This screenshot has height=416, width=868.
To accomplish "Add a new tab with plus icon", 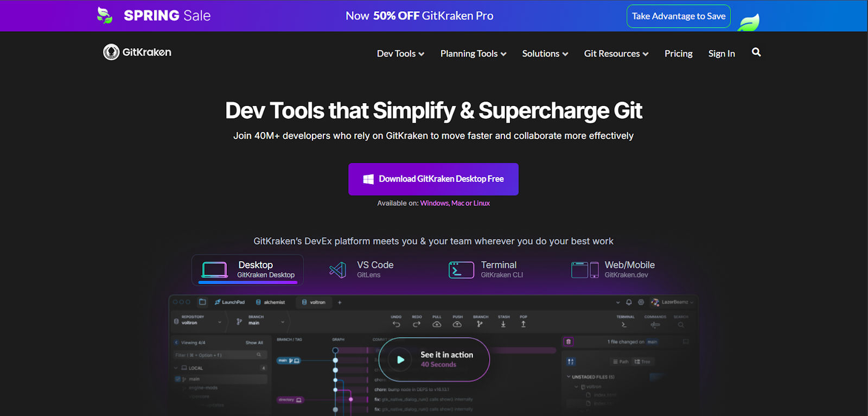I will coord(340,302).
